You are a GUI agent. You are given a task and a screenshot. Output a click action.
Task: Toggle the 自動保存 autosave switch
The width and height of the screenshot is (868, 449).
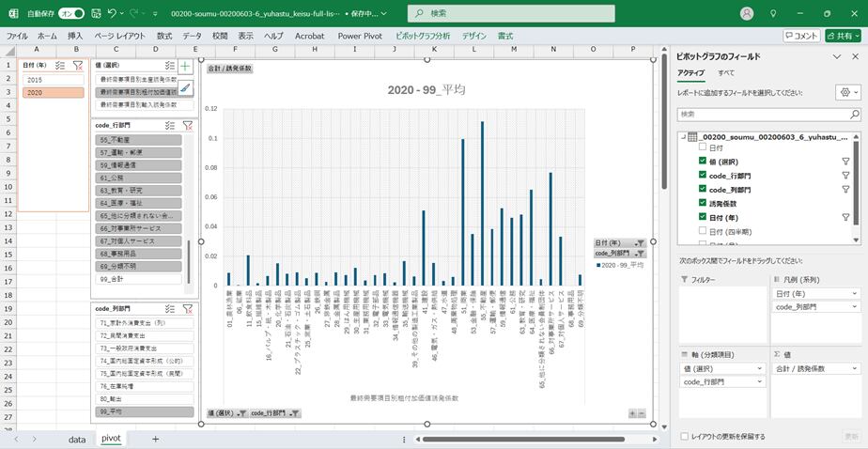coord(71,13)
